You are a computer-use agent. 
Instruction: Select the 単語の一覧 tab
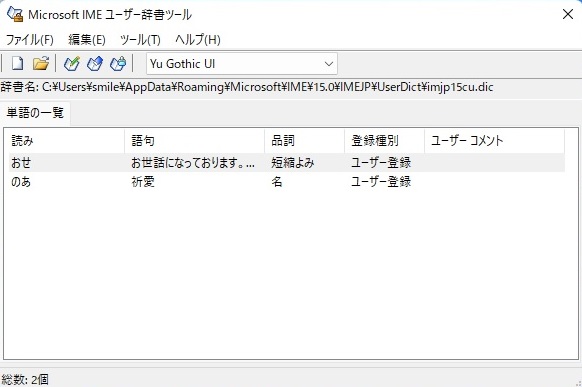point(35,112)
